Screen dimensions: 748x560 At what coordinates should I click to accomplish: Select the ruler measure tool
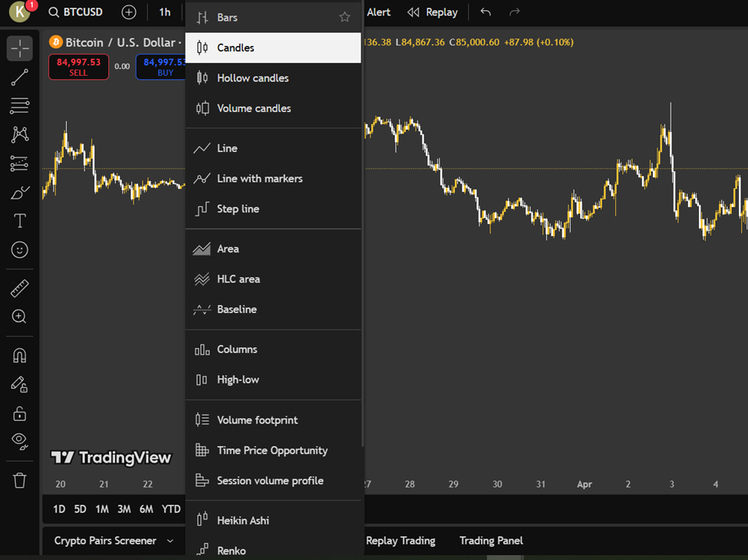point(19,288)
